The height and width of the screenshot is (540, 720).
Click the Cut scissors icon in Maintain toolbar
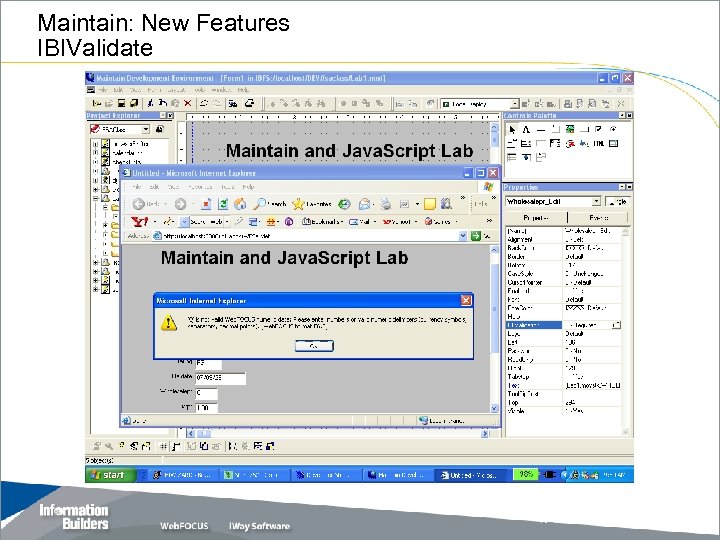[x=150, y=103]
